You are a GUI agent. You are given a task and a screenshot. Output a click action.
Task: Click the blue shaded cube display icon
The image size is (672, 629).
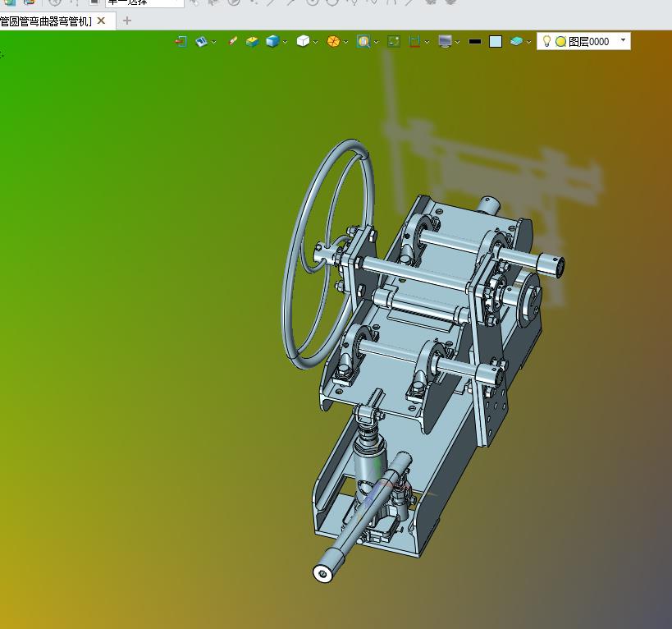[x=272, y=42]
